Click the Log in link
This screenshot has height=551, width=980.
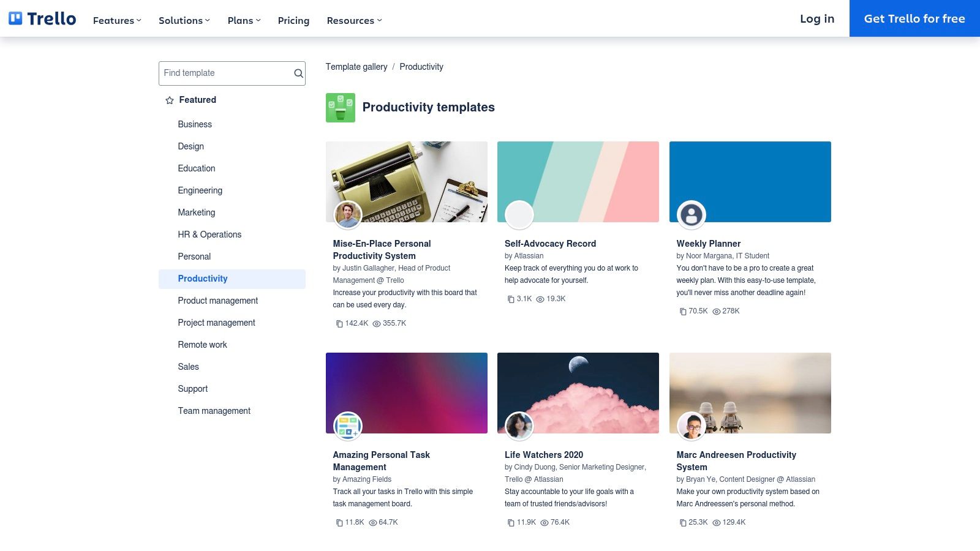(x=817, y=18)
